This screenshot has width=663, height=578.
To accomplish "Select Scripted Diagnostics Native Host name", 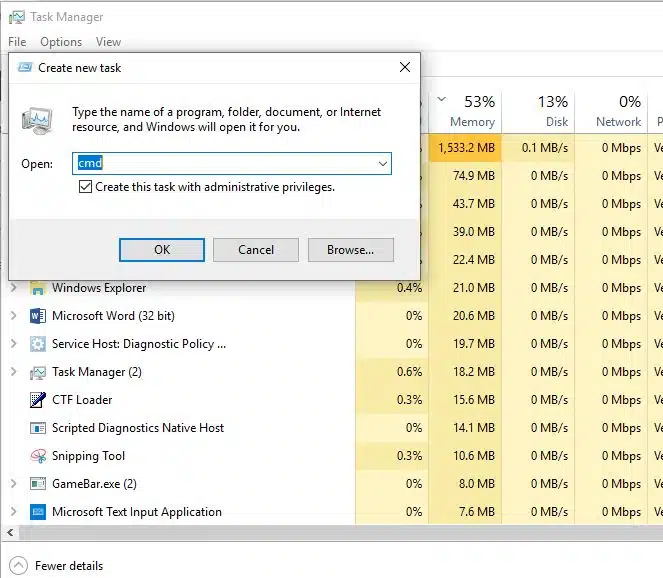I will click(x=138, y=428).
